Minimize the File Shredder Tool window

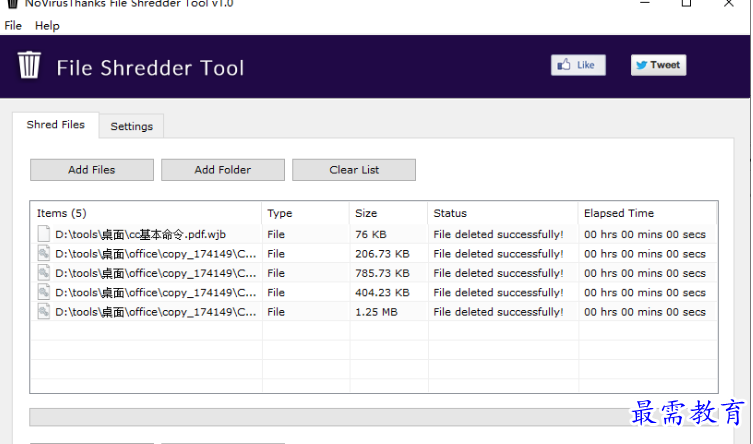point(645,3)
